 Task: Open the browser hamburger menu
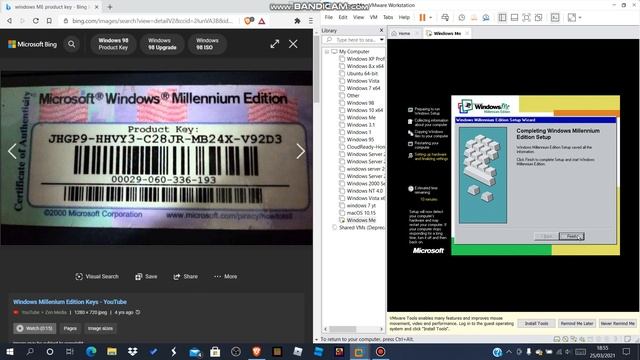[x=311, y=21]
